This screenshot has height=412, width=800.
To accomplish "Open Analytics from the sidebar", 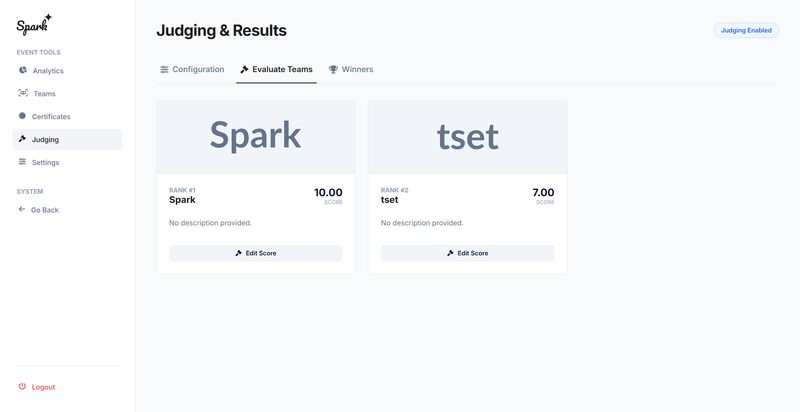I will tap(48, 71).
